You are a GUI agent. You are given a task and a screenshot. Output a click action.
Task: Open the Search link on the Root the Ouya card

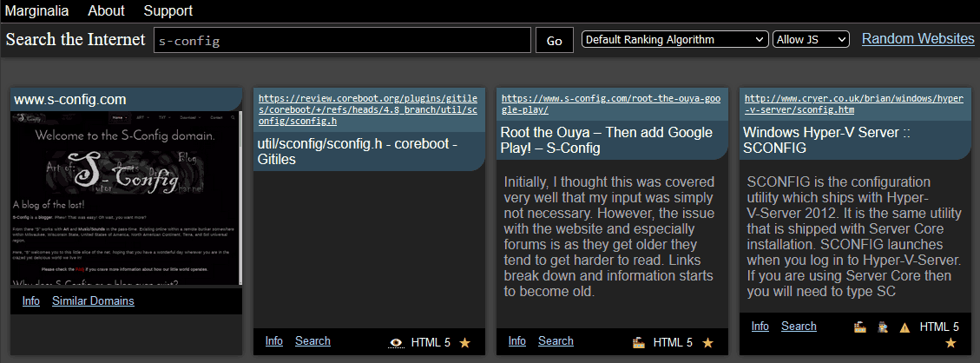(x=556, y=340)
